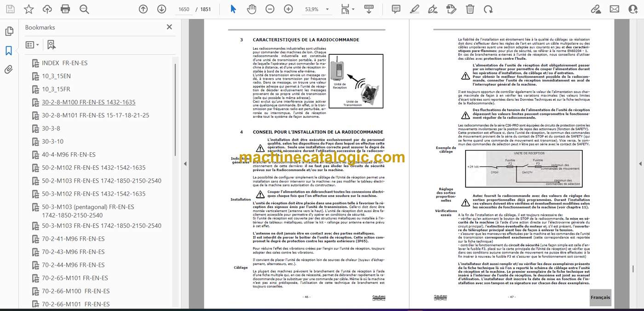Open the 30-2-8-M100 FR-EN-ES 1432-1635 bookmark
Screen dimensions: 644x311
[x=89, y=102]
